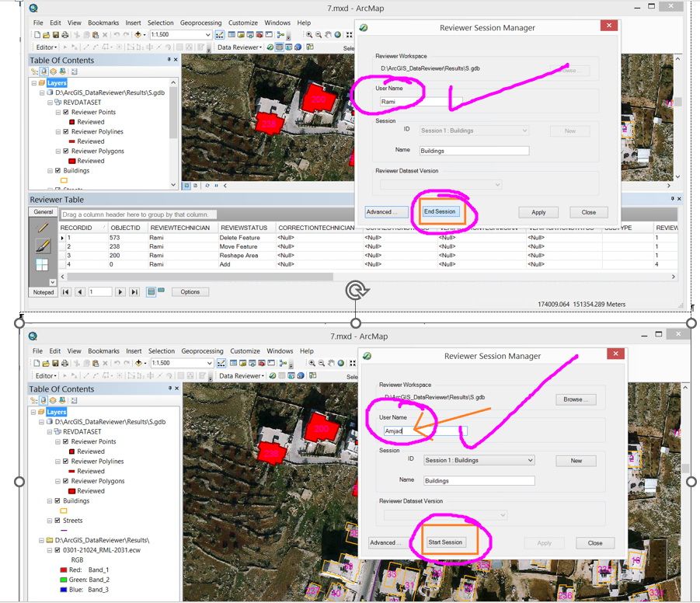Click the Full Extent globe in the lower ArcMap window

click(x=340, y=363)
